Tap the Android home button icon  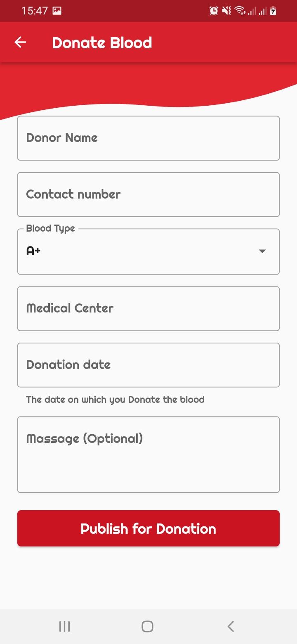pyautogui.click(x=147, y=626)
